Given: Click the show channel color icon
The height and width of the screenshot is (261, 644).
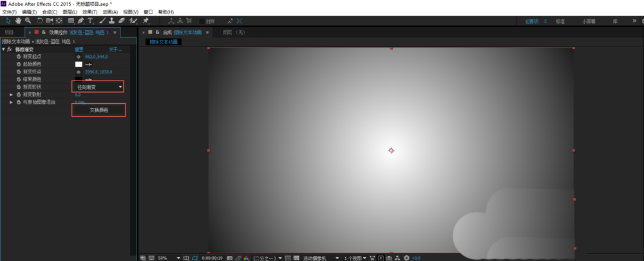Looking at the screenshot, I should [246, 258].
